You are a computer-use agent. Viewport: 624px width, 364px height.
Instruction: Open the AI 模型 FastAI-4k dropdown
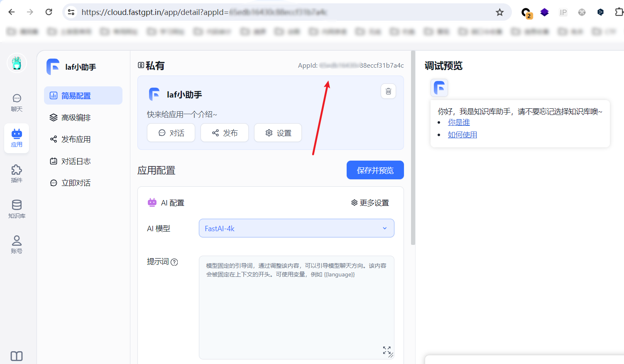pos(296,228)
